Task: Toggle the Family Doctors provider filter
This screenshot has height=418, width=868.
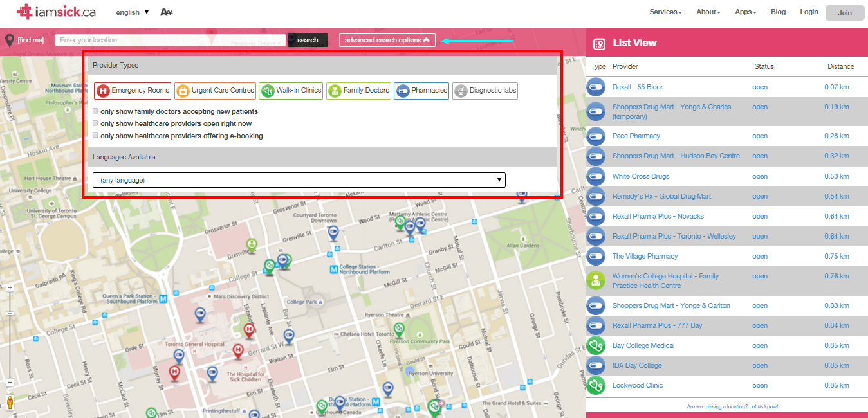Action: coord(358,91)
